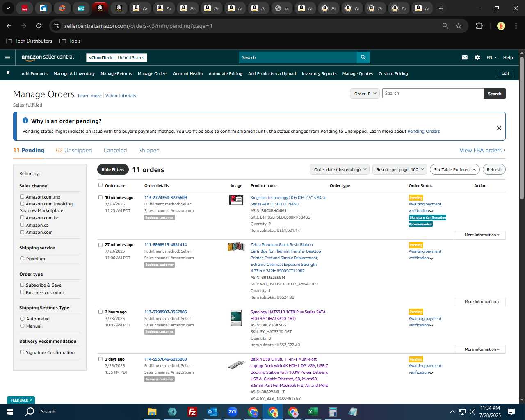
Task: Open the Order date (descending) sort dropdown
Action: [x=339, y=169]
